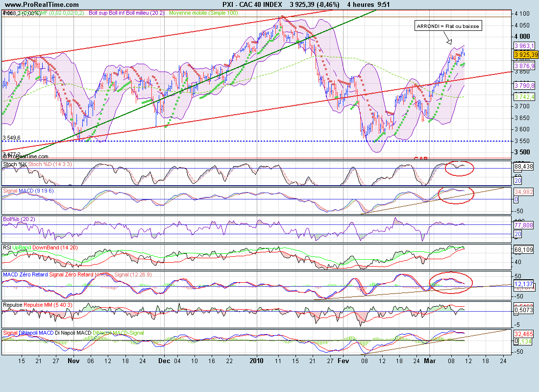Select the 11 date tick after 2010
The image size is (539, 392).
[x=278, y=361]
